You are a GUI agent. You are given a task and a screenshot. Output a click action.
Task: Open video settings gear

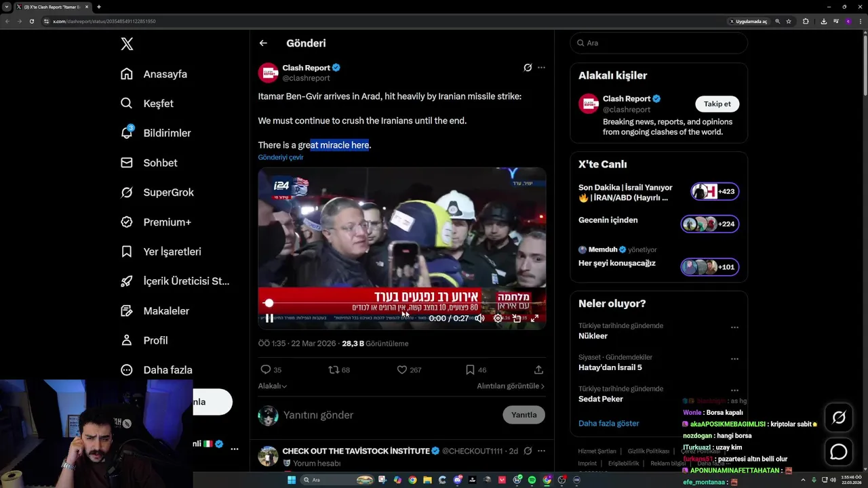(498, 318)
